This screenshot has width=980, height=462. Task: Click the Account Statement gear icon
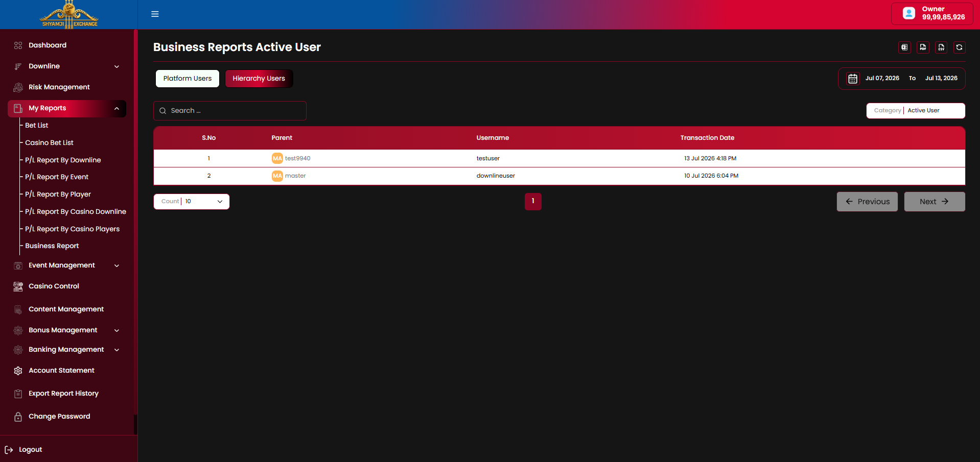click(18, 371)
